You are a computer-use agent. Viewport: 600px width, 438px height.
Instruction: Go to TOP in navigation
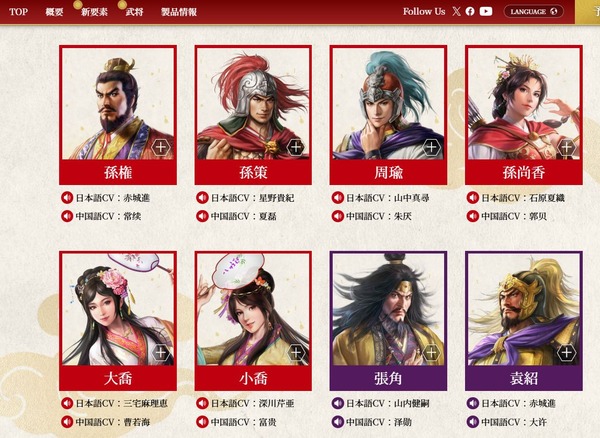[18, 12]
